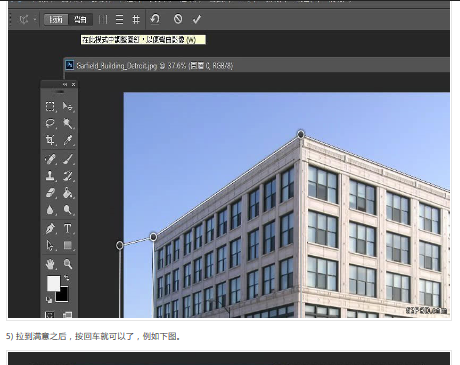
Task: Select the Lasso tool
Action: [x=50, y=123]
